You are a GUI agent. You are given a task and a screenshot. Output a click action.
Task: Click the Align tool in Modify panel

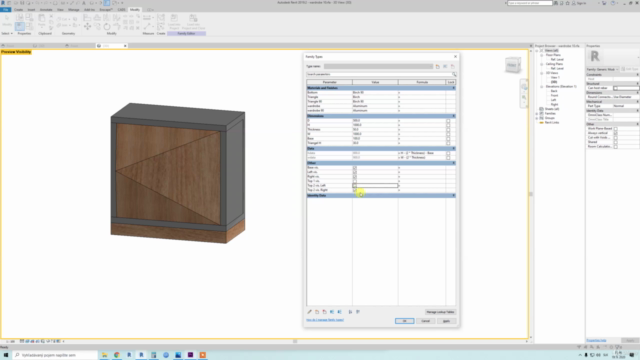pyautogui.click(x=87, y=18)
